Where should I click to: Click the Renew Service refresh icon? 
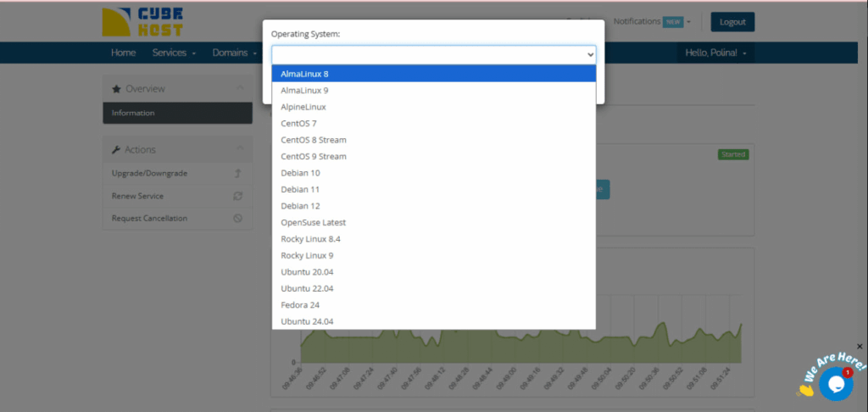coord(238,196)
